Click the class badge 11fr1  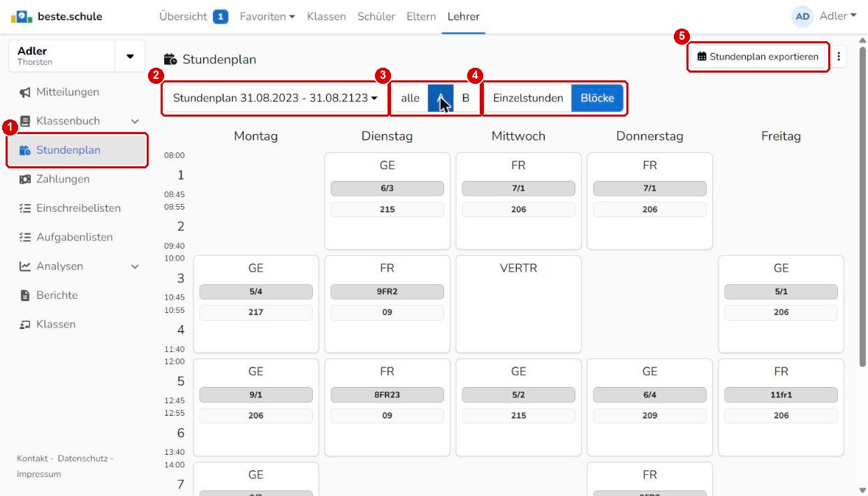[781, 395]
